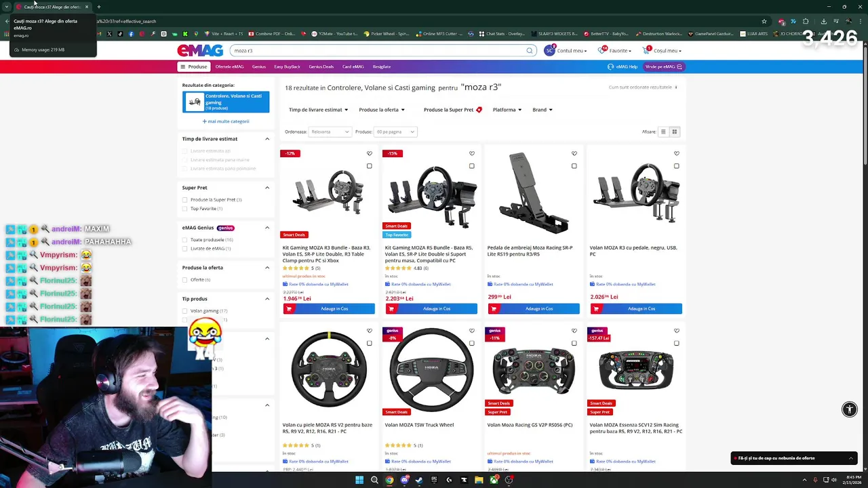
Task: Check Livrate de eMAG filter
Action: tap(184, 249)
